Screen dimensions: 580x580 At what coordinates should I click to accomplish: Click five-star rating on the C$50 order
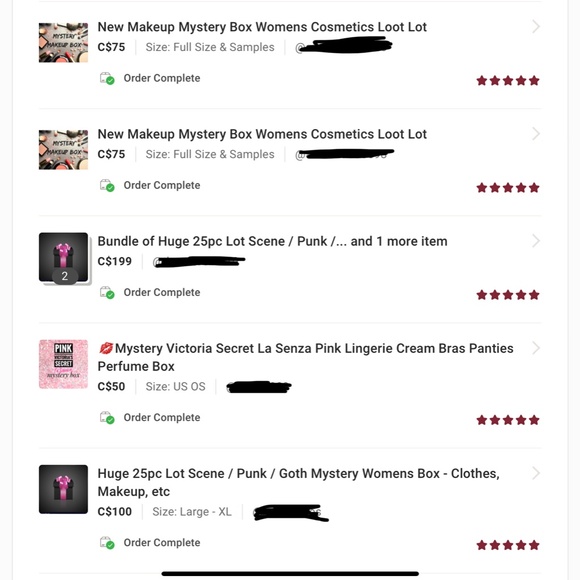(x=508, y=420)
